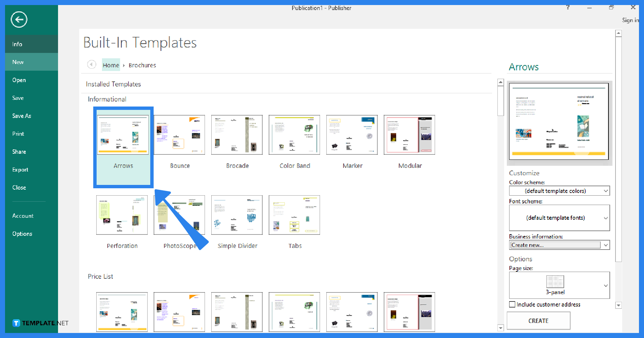Select the Marker brochure template

(x=352, y=135)
